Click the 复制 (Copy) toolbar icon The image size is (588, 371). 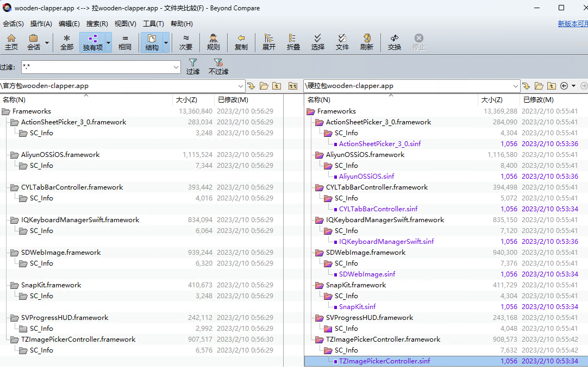pyautogui.click(x=241, y=42)
